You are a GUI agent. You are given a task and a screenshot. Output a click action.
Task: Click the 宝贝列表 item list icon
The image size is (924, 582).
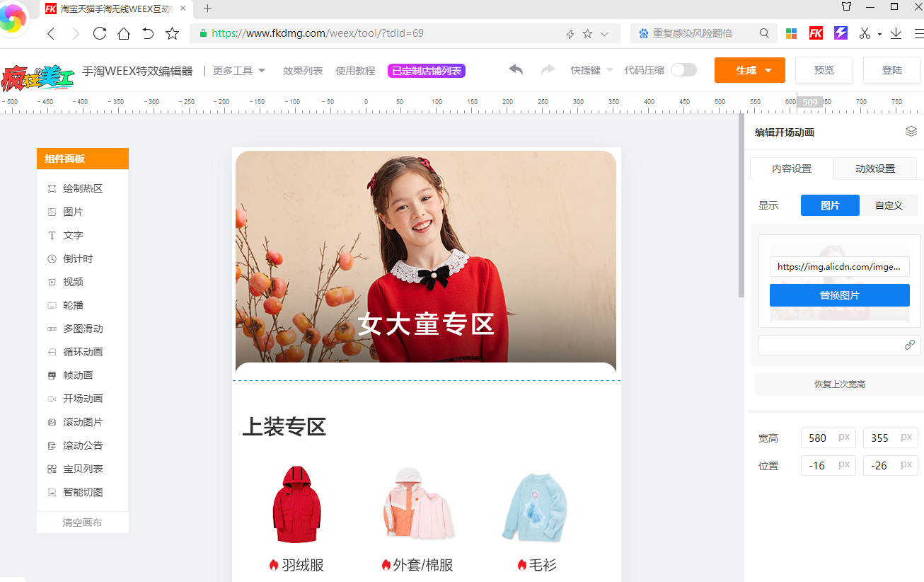coord(52,469)
